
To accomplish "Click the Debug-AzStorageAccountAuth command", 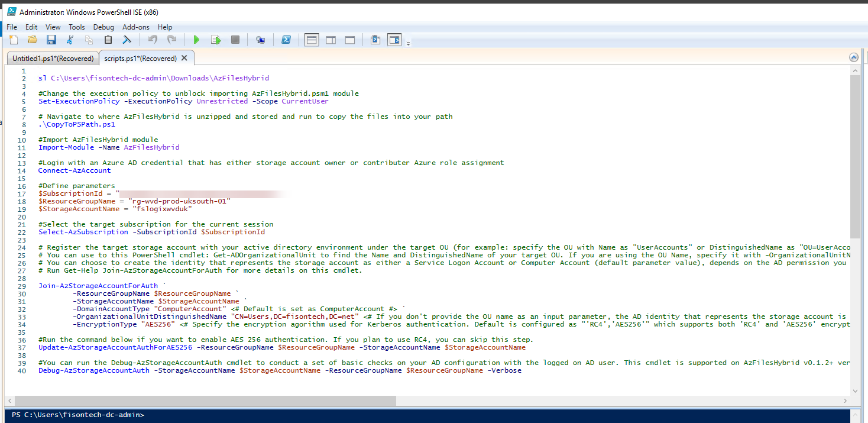I will coord(94,370).
